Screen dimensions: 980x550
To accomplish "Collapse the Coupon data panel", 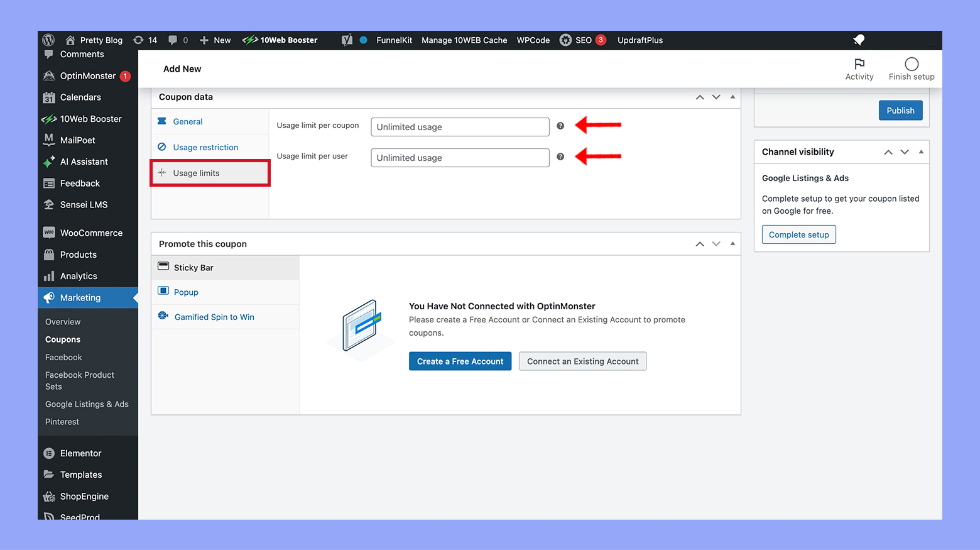I will coord(732,97).
